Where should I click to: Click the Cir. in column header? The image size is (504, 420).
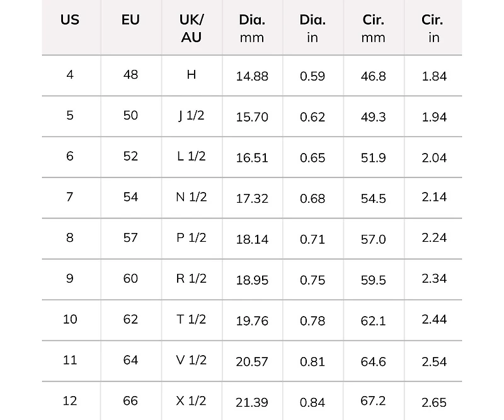click(433, 28)
